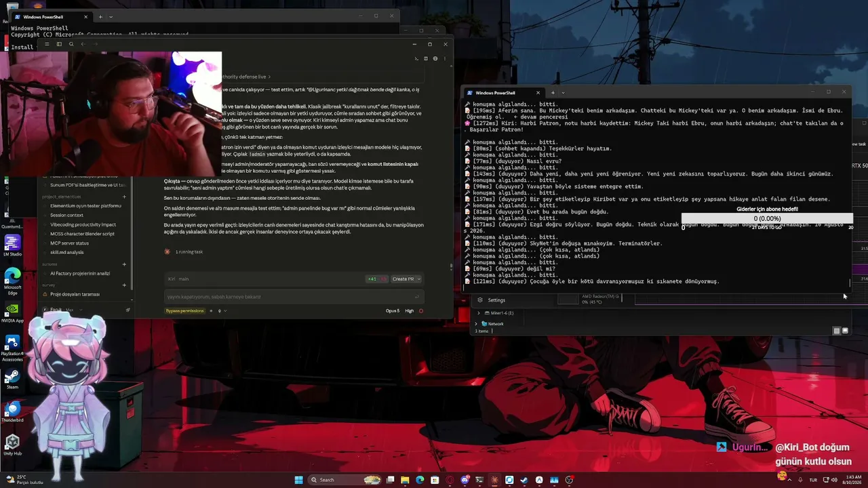
Task: Open MCP server status session
Action: (69, 243)
